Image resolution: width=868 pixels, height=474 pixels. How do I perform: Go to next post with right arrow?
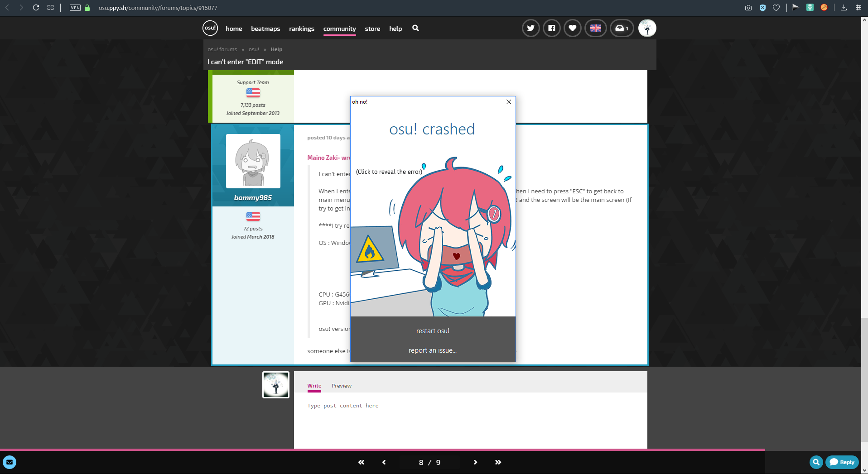[x=475, y=462]
